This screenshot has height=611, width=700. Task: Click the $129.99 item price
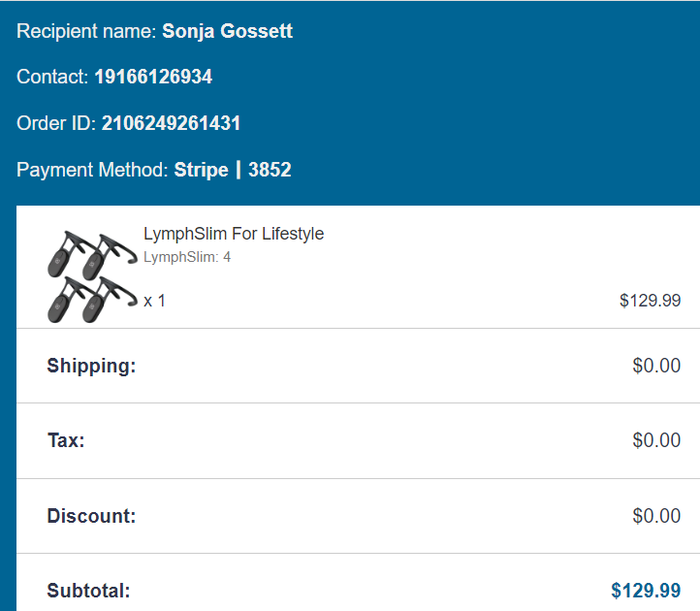pos(650,301)
